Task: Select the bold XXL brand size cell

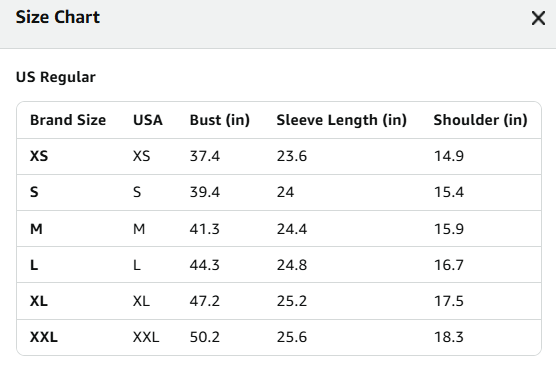Action: click(44, 337)
